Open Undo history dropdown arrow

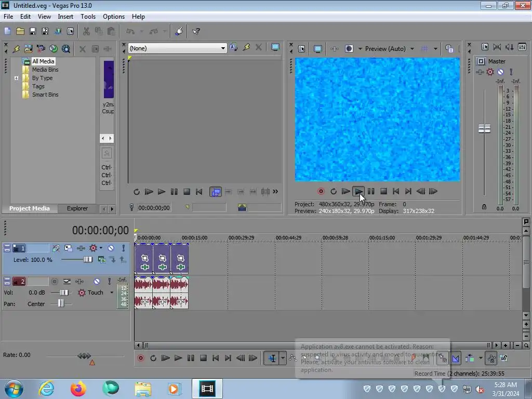pyautogui.click(x=141, y=31)
